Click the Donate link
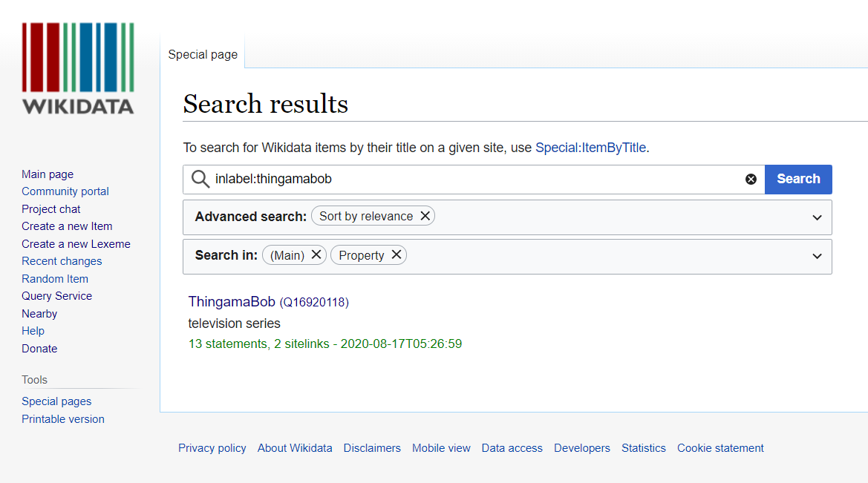 click(x=39, y=349)
